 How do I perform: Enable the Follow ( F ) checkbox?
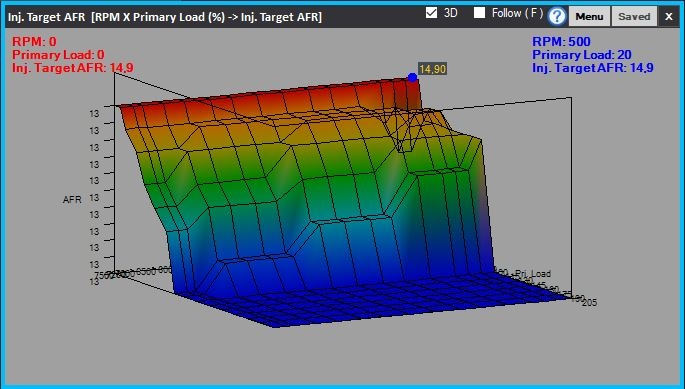[x=480, y=13]
